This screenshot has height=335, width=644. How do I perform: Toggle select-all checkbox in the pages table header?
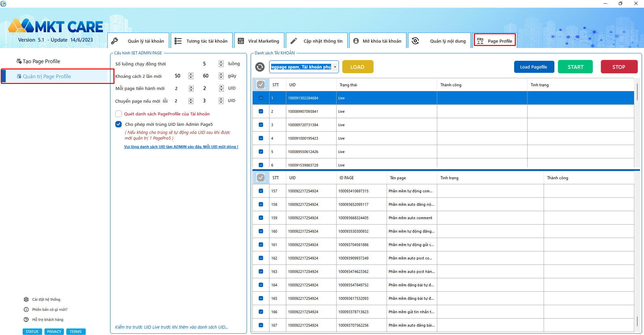point(261,178)
